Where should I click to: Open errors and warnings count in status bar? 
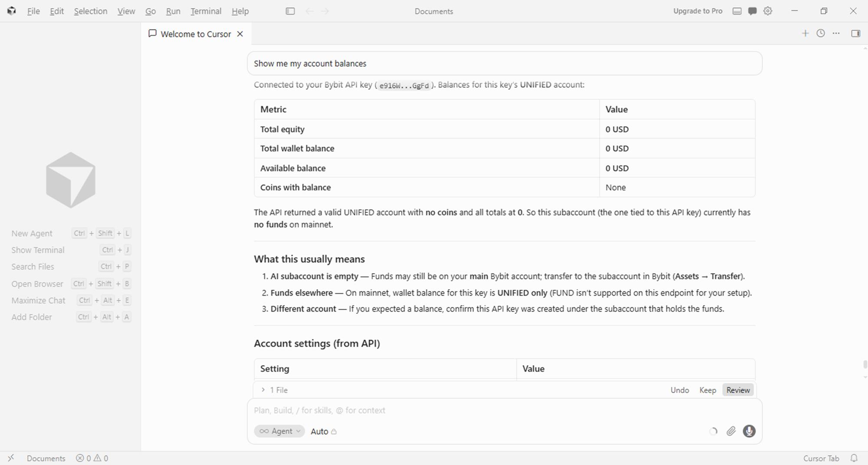pos(92,458)
